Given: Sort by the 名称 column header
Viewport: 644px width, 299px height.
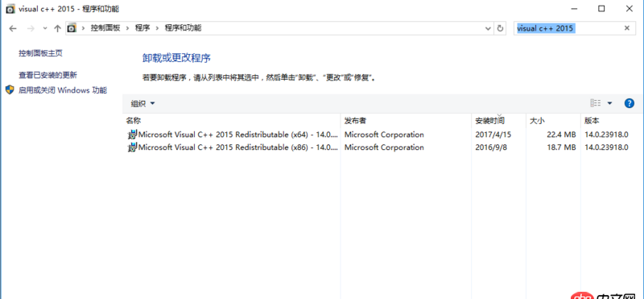Looking at the screenshot, I should click(x=231, y=121).
